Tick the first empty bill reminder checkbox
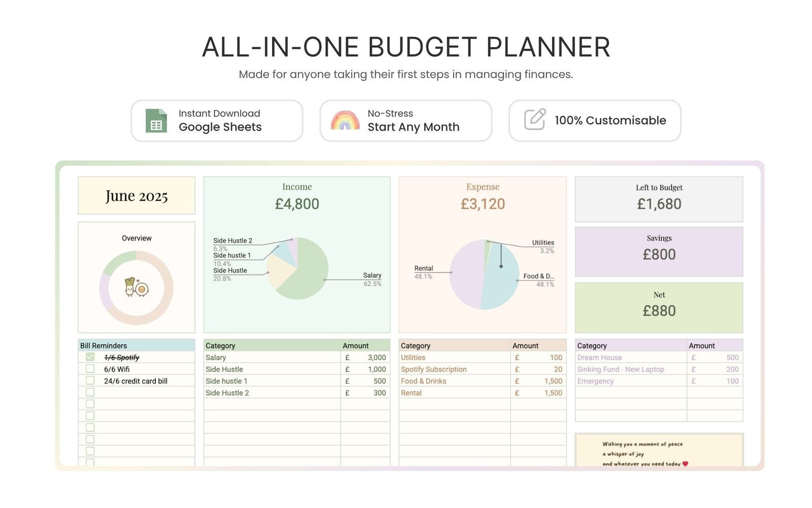This screenshot has width=812, height=508. click(90, 392)
